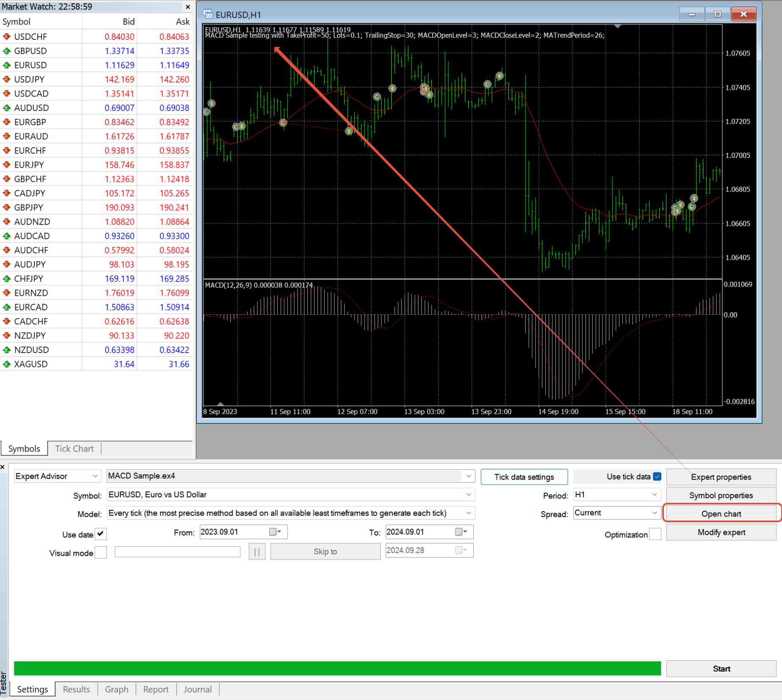Click the AUDUSD up-arrow icon
This screenshot has height=700, width=782.
[7, 108]
